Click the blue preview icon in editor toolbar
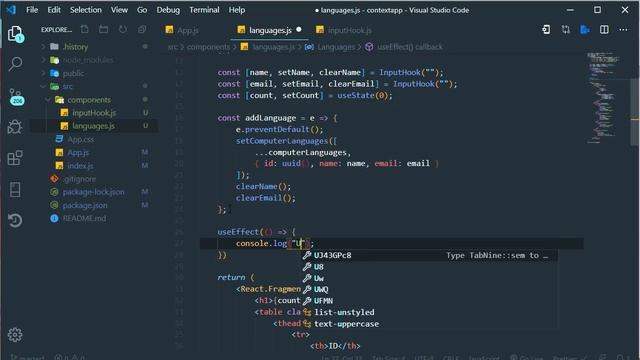This screenshot has width=640, height=360. pyautogui.click(x=584, y=29)
